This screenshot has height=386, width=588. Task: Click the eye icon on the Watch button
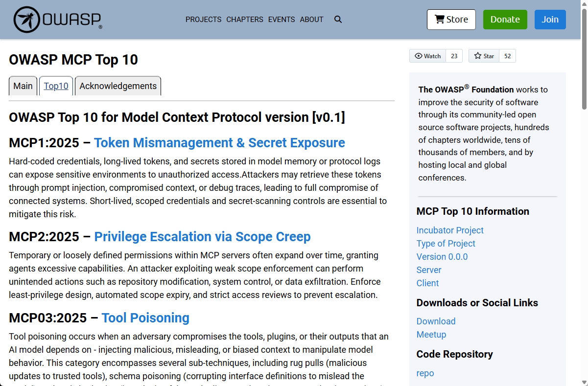point(419,56)
